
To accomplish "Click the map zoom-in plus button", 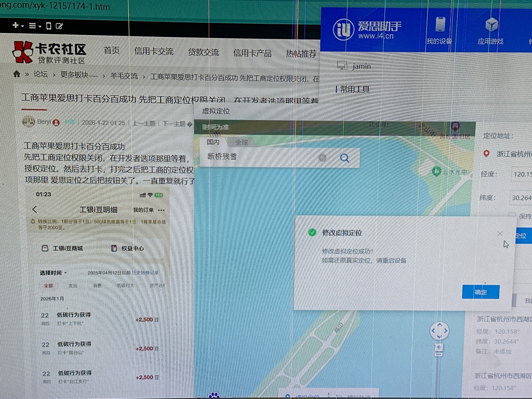I will pos(439,348).
